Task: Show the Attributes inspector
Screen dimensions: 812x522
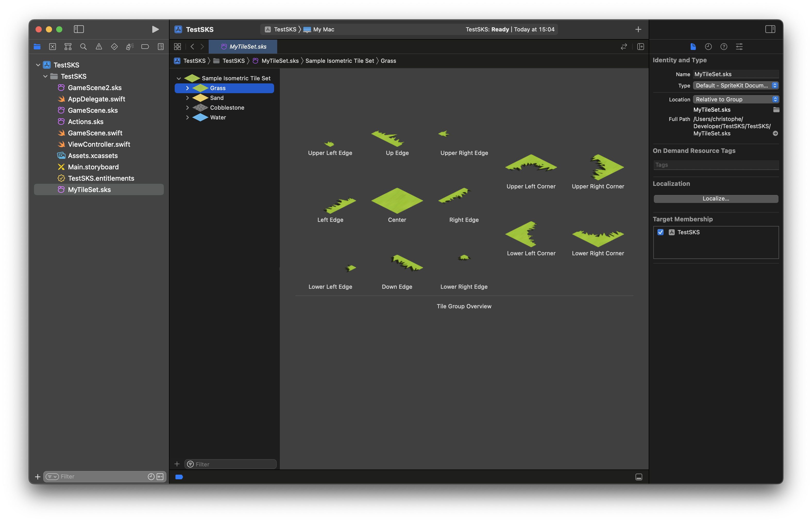Action: (x=739, y=47)
